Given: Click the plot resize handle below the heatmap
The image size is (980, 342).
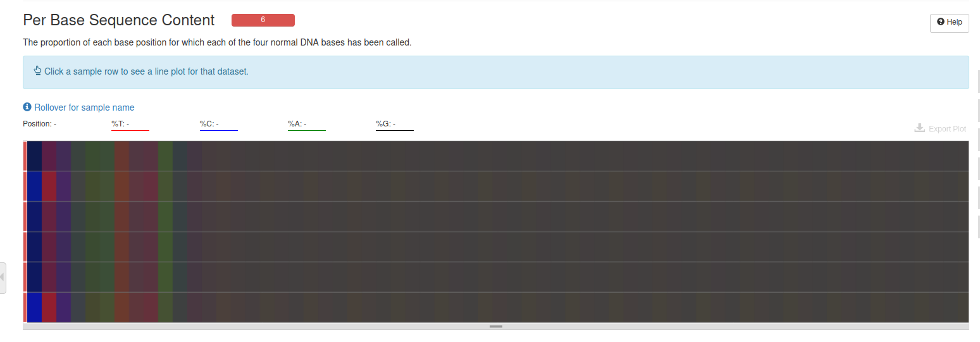Looking at the screenshot, I should point(496,326).
